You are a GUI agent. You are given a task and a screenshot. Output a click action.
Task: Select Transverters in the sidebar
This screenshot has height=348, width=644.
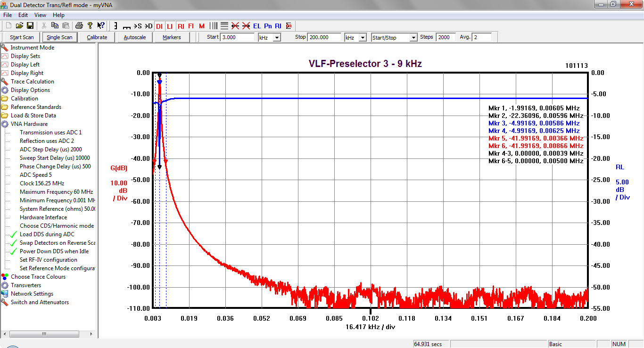click(x=26, y=285)
